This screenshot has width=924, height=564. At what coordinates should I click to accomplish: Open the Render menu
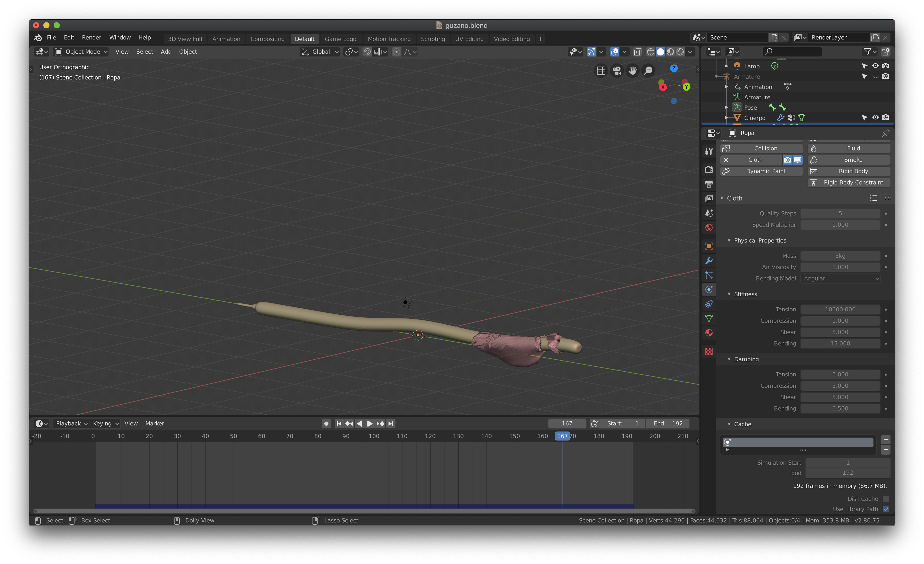tap(92, 37)
